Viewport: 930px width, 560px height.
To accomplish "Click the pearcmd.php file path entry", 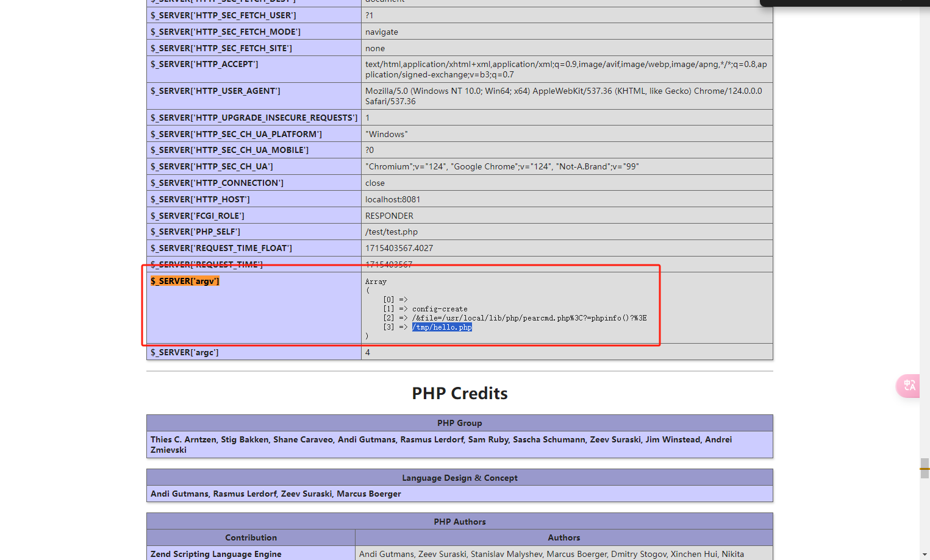I will coord(529,318).
